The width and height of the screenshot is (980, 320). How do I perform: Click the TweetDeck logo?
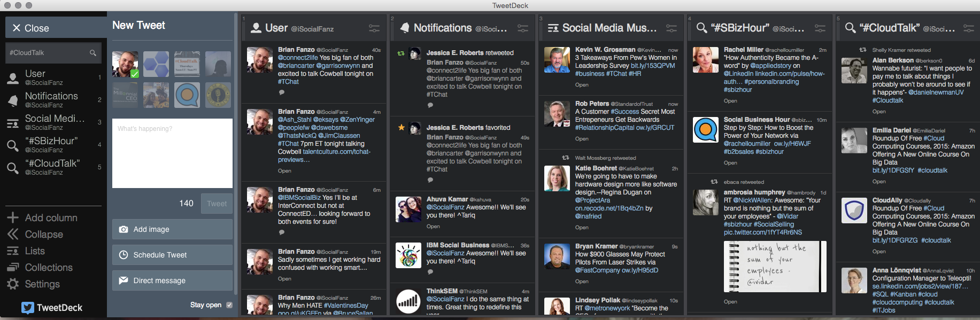tap(52, 308)
